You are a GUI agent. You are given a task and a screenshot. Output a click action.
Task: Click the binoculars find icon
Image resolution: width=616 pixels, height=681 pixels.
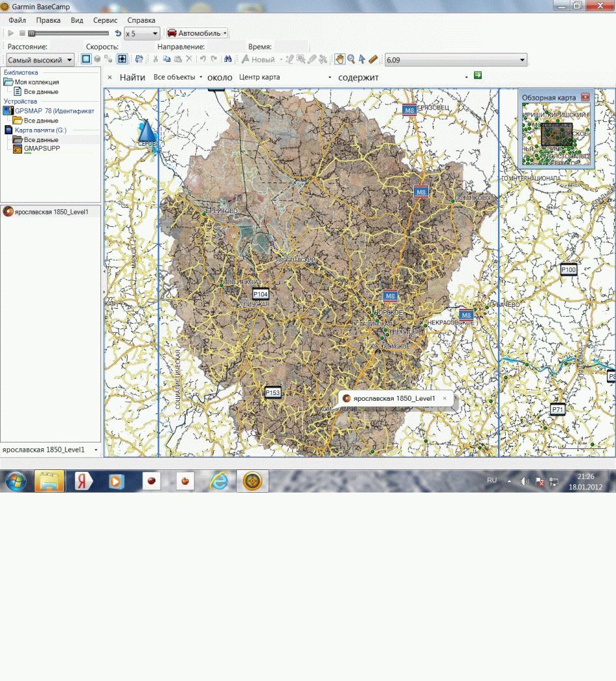point(228,59)
